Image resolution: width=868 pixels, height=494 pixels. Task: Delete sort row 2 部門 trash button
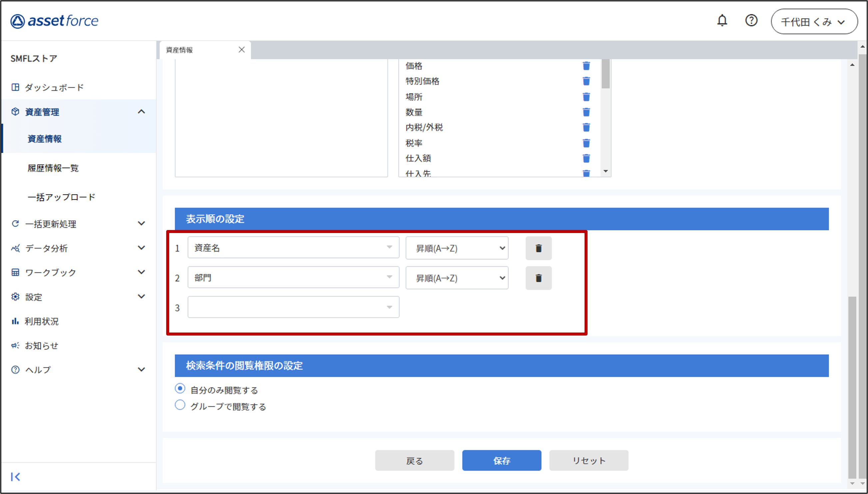pos(538,278)
